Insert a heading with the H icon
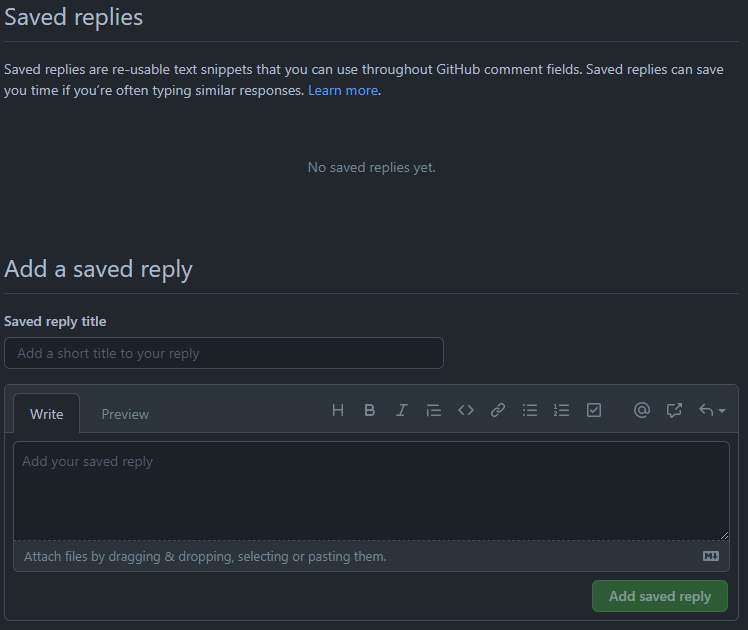This screenshot has height=630, width=748. pos(338,410)
